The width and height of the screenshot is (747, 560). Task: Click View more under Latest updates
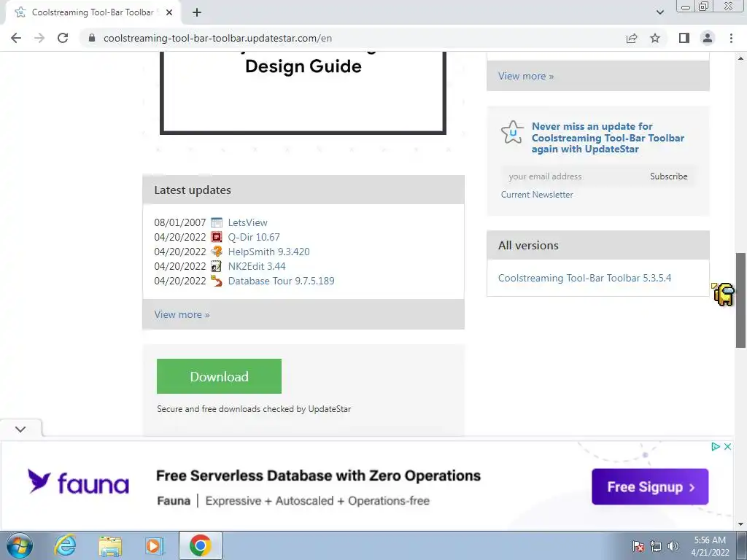click(x=182, y=314)
